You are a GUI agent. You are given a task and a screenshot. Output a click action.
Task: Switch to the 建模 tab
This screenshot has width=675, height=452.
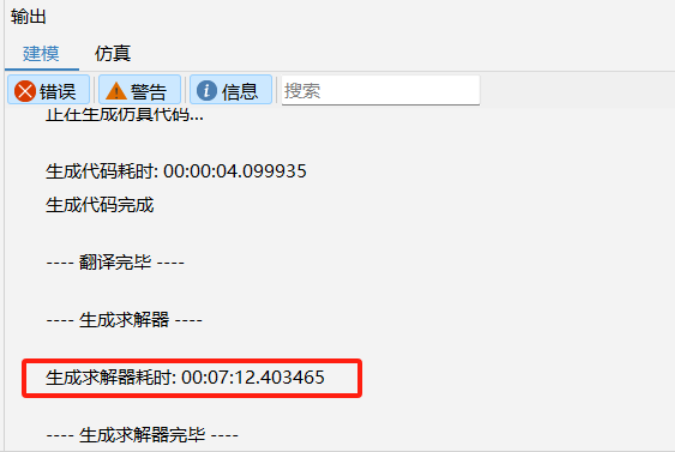(41, 54)
